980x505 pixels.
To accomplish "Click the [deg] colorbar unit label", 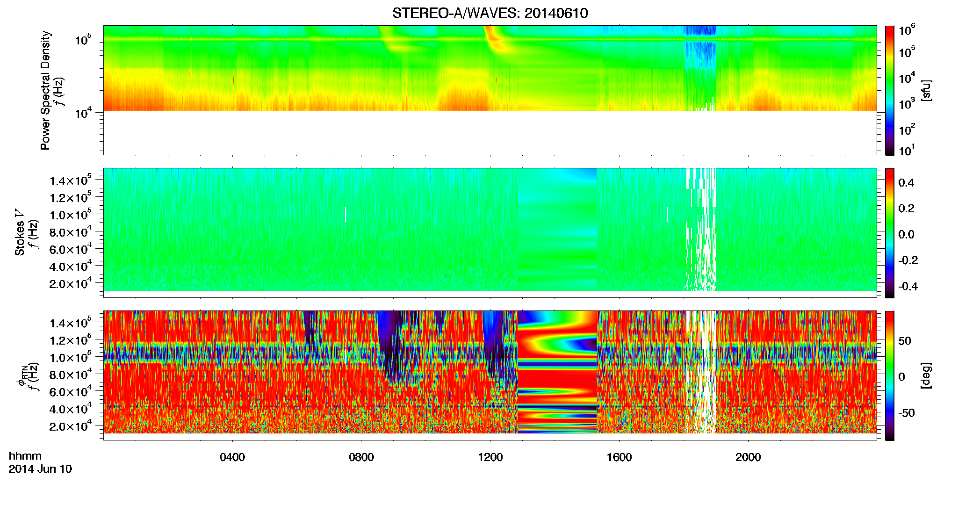I will [x=926, y=375].
